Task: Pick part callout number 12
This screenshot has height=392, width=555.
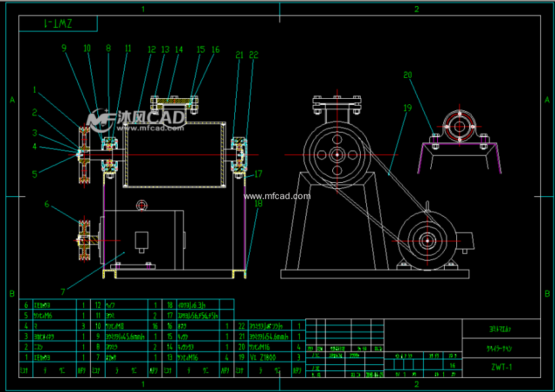Action: click(x=152, y=49)
